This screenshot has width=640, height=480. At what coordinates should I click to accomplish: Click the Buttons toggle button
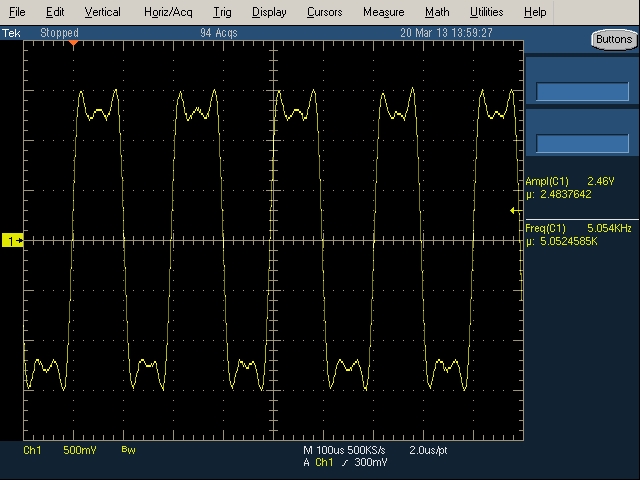click(x=614, y=40)
